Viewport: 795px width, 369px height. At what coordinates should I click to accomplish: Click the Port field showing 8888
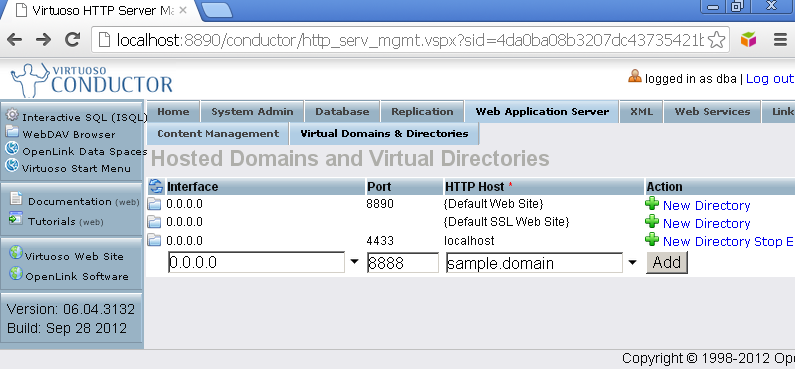tap(403, 263)
